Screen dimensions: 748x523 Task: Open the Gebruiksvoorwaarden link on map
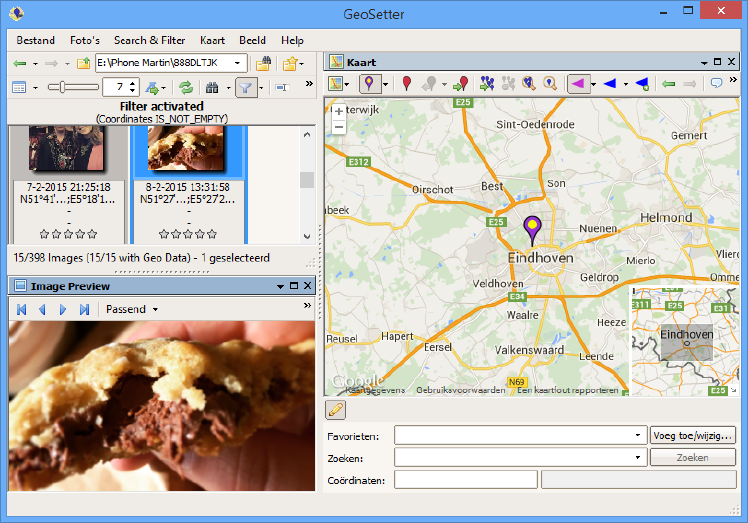click(460, 390)
